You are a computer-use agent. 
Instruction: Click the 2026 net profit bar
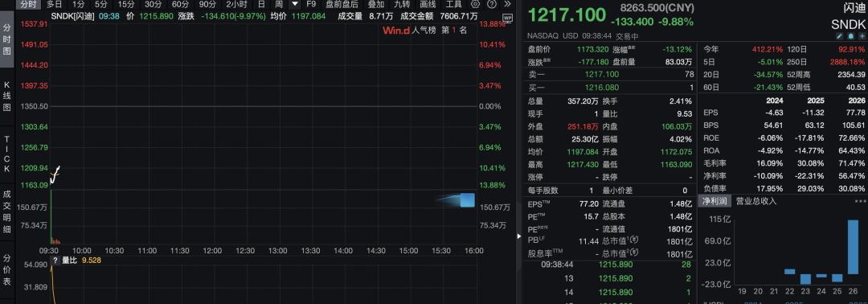coord(854,247)
